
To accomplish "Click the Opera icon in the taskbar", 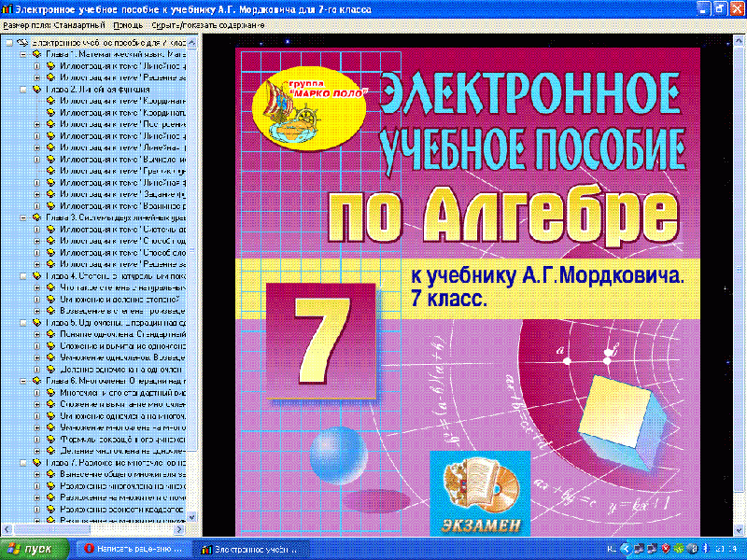I will 89,549.
